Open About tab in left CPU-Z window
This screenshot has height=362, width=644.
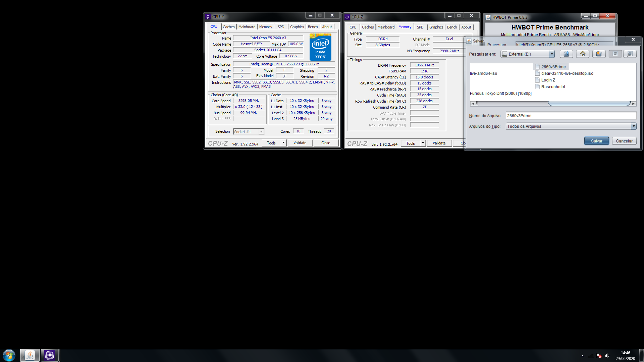coord(327,27)
